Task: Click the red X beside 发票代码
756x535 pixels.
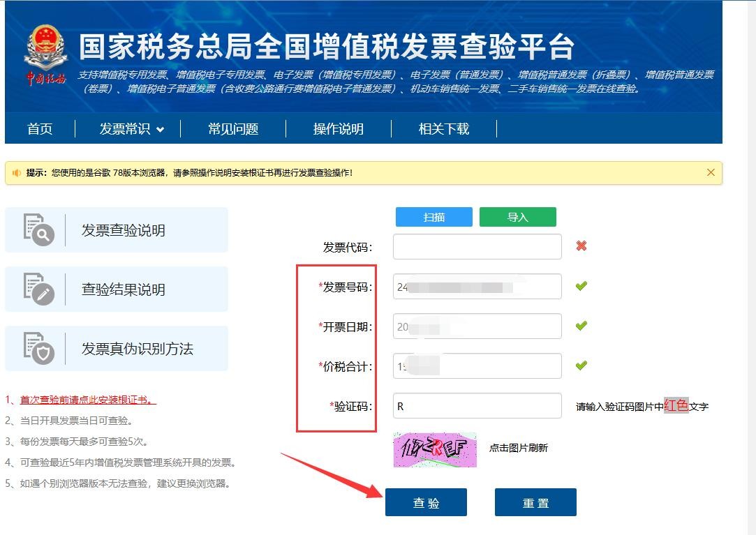Action: [581, 246]
